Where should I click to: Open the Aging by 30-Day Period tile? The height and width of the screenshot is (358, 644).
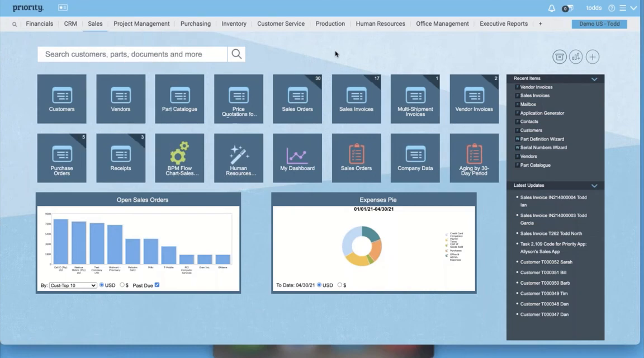click(x=475, y=158)
